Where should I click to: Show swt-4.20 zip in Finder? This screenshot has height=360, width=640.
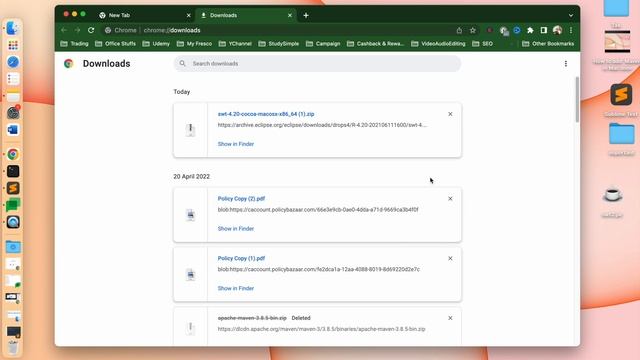click(x=236, y=144)
